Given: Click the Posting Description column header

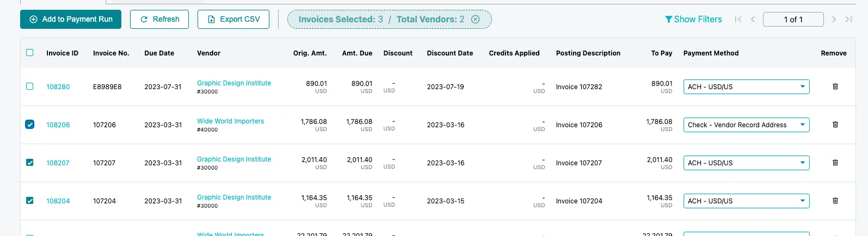Looking at the screenshot, I should 588,53.
